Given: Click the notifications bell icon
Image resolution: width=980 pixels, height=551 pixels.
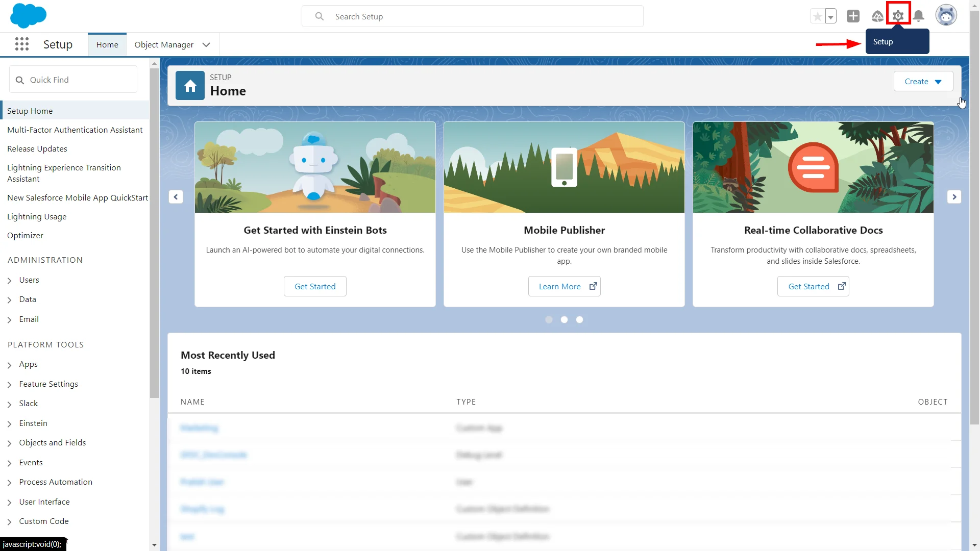Looking at the screenshot, I should point(919,15).
